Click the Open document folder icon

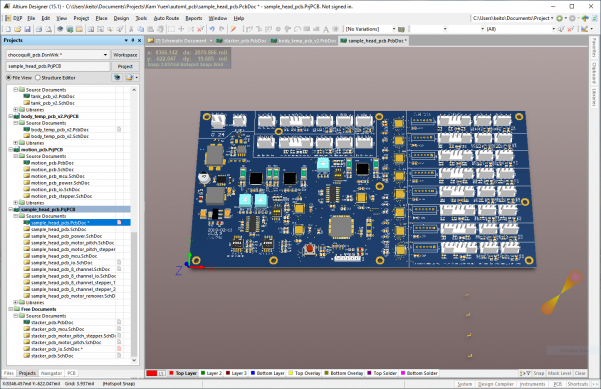pyautogui.click(x=18, y=29)
